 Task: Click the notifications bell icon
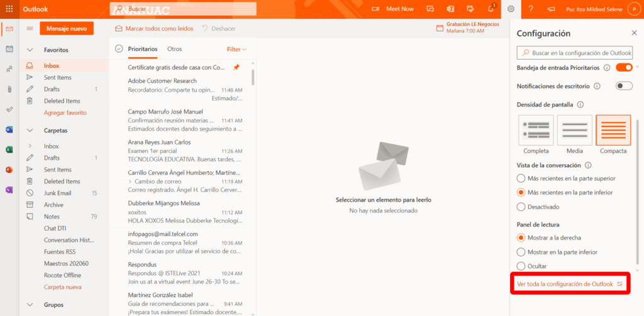[491, 9]
